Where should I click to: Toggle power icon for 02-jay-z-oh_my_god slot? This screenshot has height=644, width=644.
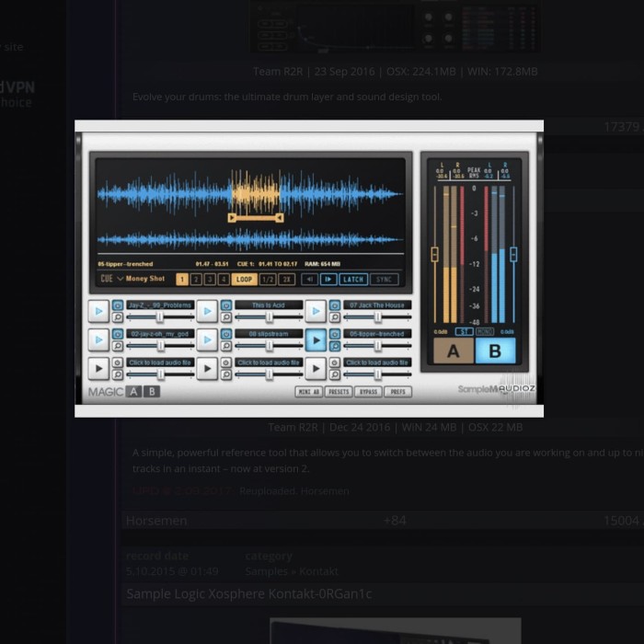(x=118, y=334)
